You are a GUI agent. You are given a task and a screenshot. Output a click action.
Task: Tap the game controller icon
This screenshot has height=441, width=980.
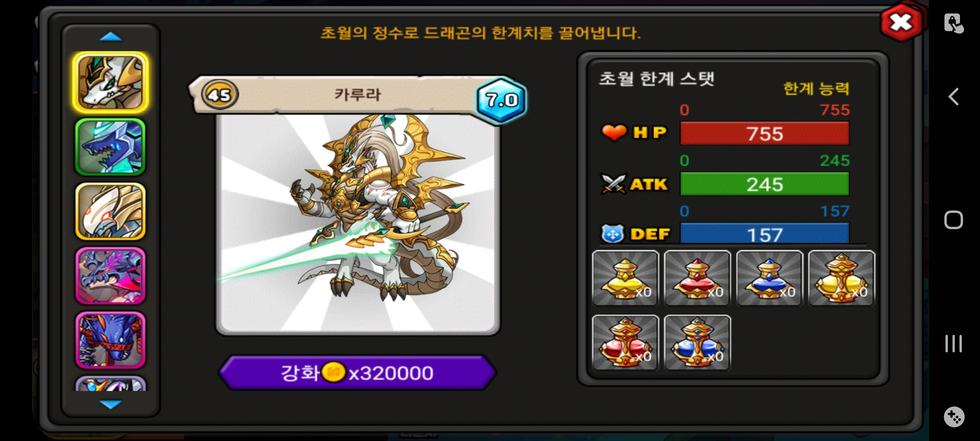point(954,417)
